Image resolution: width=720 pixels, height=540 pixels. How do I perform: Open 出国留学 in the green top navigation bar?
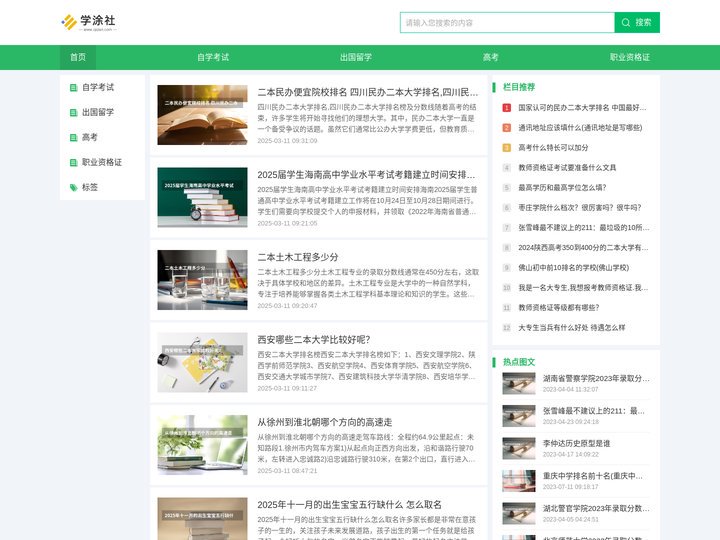click(356, 57)
